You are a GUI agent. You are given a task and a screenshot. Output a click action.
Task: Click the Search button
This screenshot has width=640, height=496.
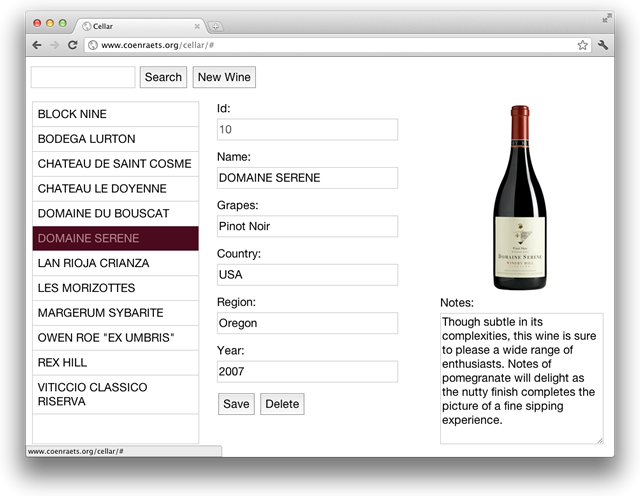pos(163,77)
